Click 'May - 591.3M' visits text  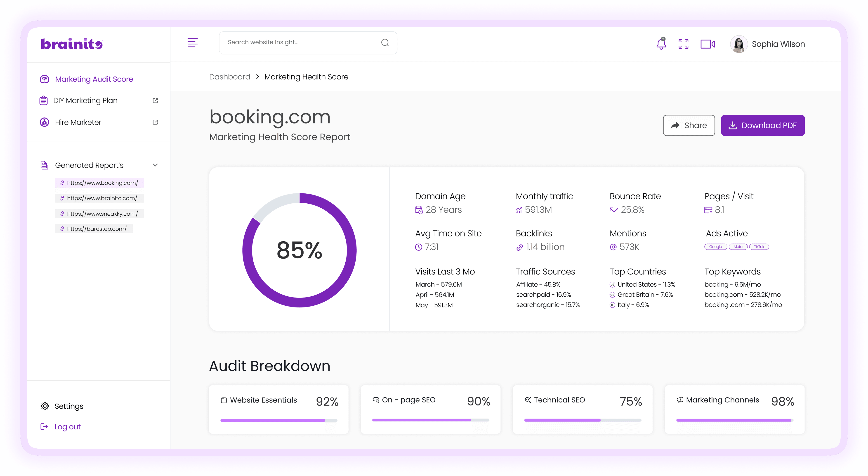tap(434, 305)
